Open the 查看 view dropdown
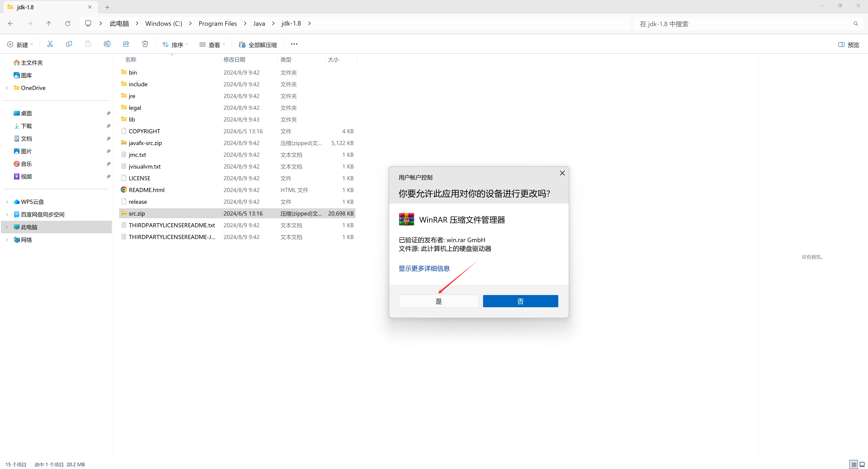Screen dimensions: 868x469 tap(212, 45)
